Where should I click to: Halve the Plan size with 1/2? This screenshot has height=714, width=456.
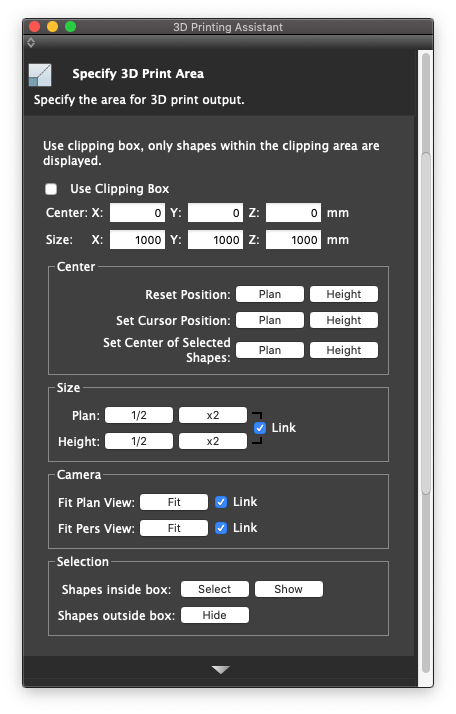coord(139,415)
